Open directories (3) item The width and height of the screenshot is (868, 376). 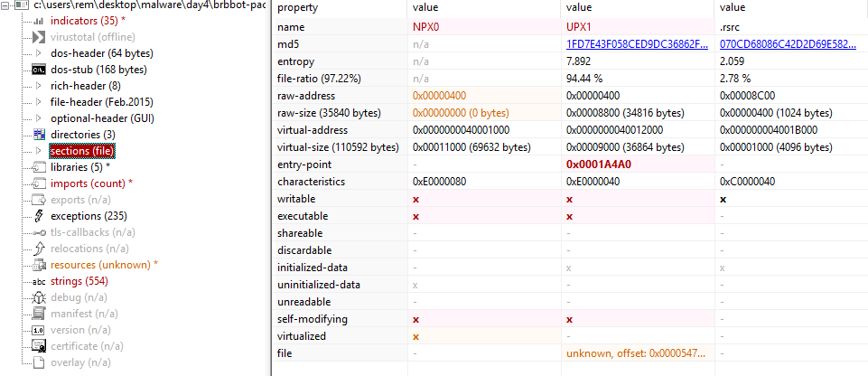82,135
